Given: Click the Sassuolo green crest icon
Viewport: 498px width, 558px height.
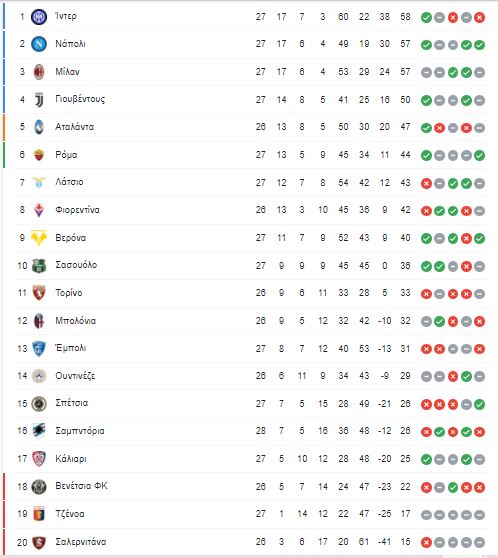Looking at the screenshot, I should click(x=39, y=265).
